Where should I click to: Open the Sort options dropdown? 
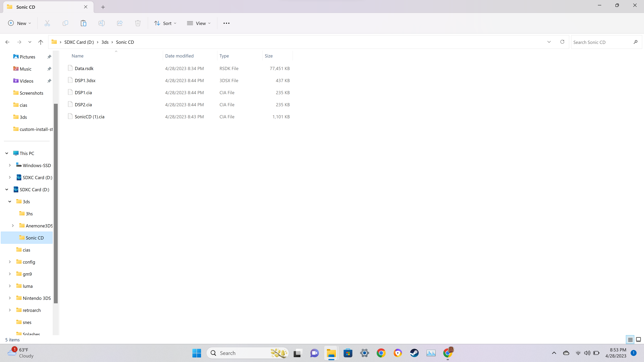[x=165, y=23]
